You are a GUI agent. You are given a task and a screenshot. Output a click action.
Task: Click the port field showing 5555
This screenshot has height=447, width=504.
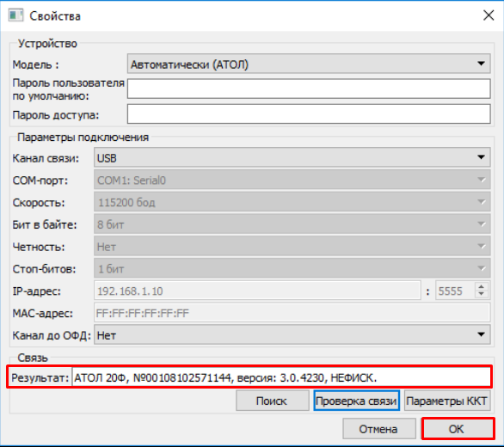[x=455, y=291]
